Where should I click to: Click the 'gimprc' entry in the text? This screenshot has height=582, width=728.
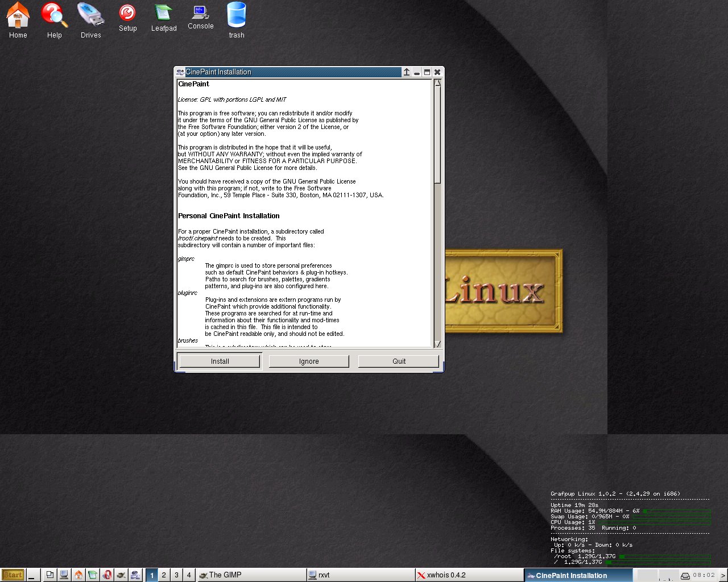pyautogui.click(x=186, y=259)
